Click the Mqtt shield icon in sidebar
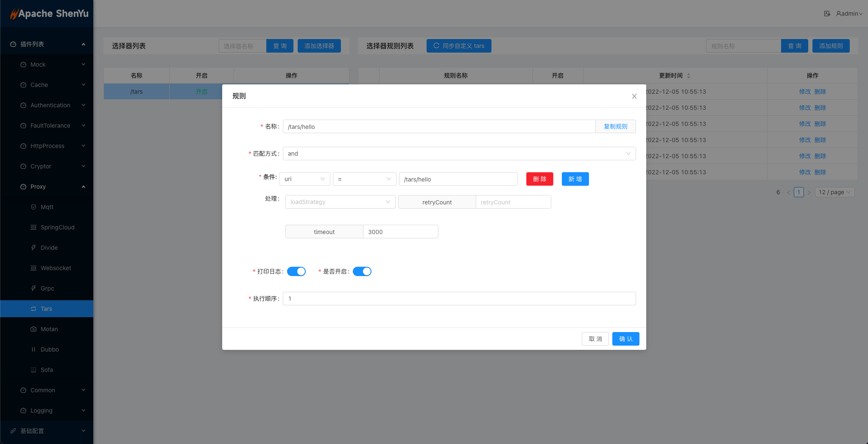This screenshot has width=868, height=444. point(33,207)
